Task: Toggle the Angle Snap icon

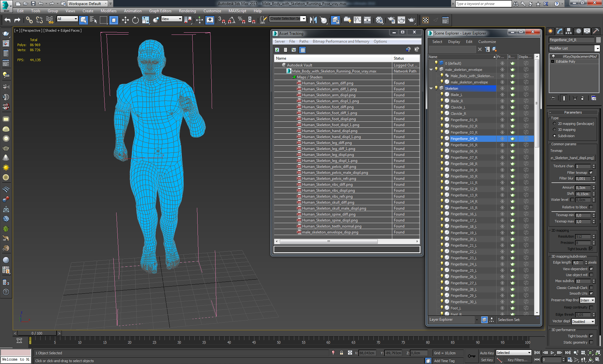Action: pyautogui.click(x=232, y=20)
